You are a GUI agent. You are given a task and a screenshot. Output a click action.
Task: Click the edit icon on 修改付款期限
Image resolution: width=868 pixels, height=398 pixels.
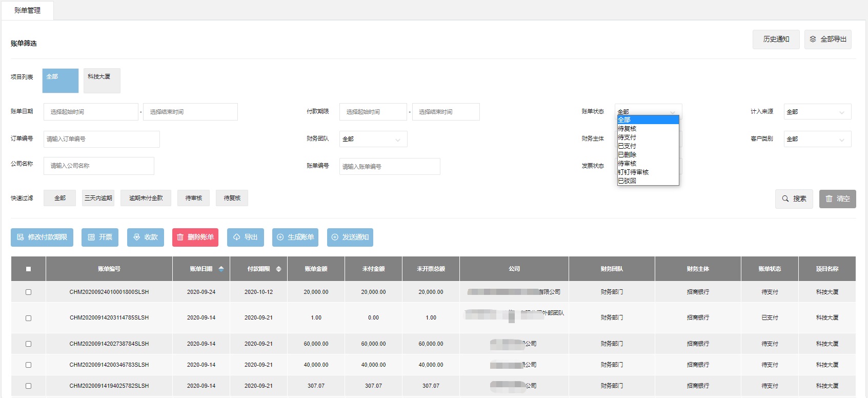21,237
